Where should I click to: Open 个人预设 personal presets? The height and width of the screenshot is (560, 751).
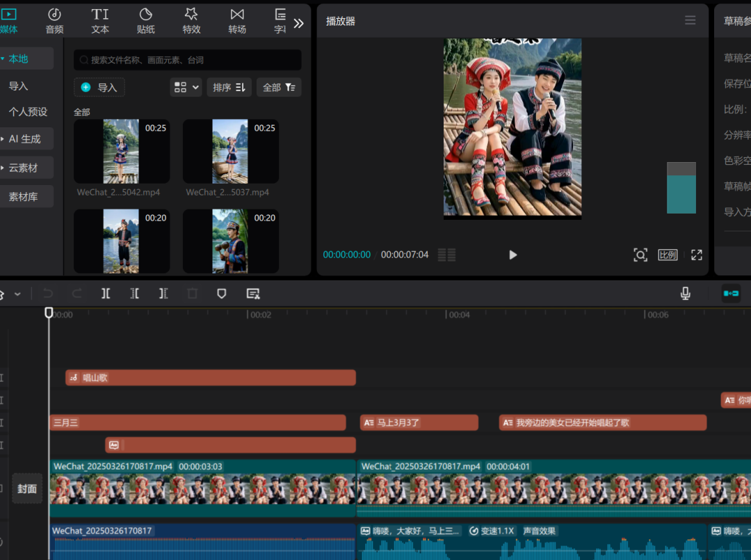coord(28,111)
